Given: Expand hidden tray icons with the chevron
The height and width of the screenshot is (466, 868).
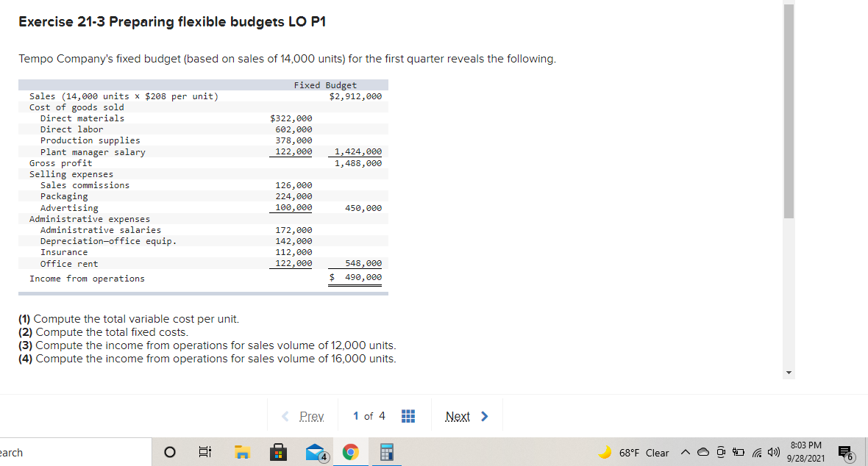Looking at the screenshot, I should pyautogui.click(x=686, y=454).
